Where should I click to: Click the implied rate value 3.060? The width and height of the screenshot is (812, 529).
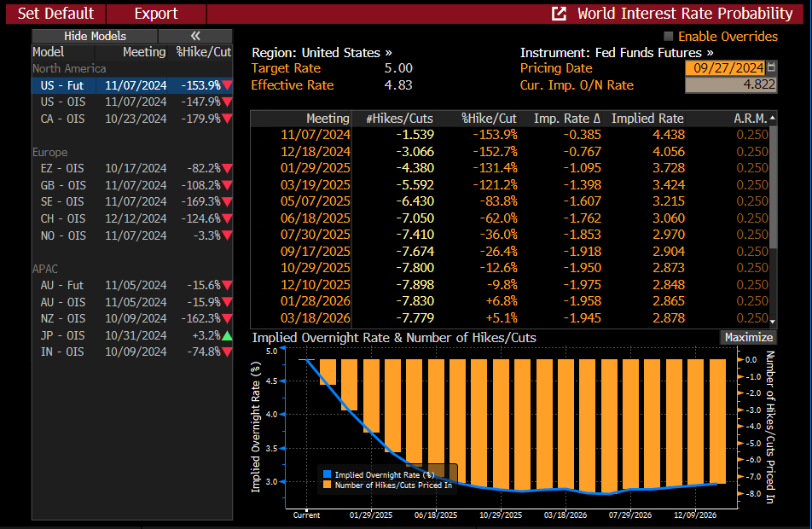pos(669,218)
